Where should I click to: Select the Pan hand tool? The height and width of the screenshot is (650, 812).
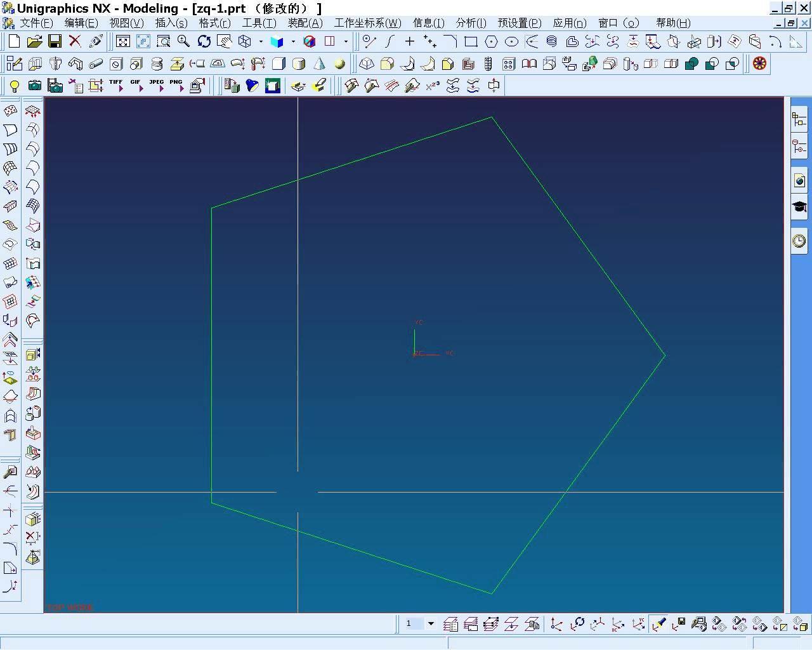click(x=225, y=41)
